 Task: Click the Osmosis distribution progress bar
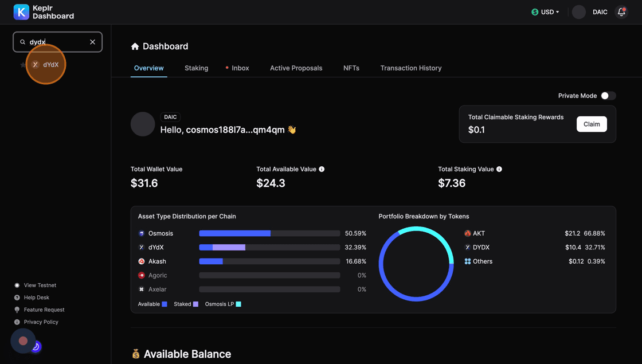(x=269, y=233)
